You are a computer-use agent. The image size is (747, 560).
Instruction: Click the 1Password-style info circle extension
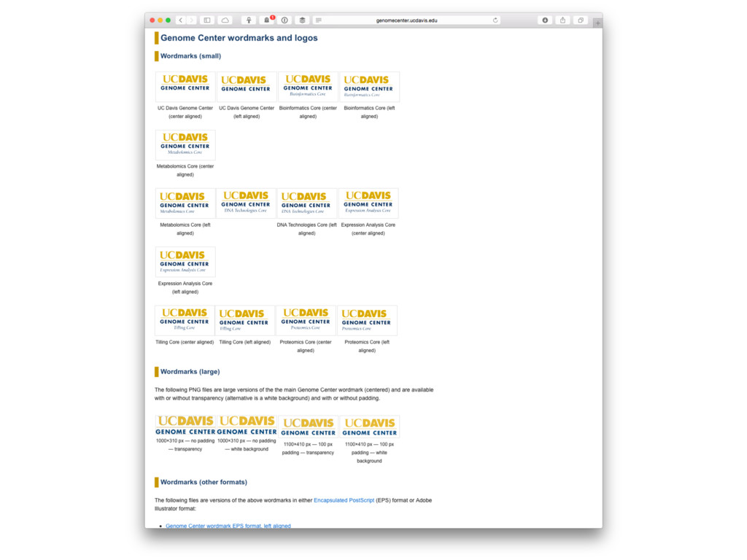[285, 20]
